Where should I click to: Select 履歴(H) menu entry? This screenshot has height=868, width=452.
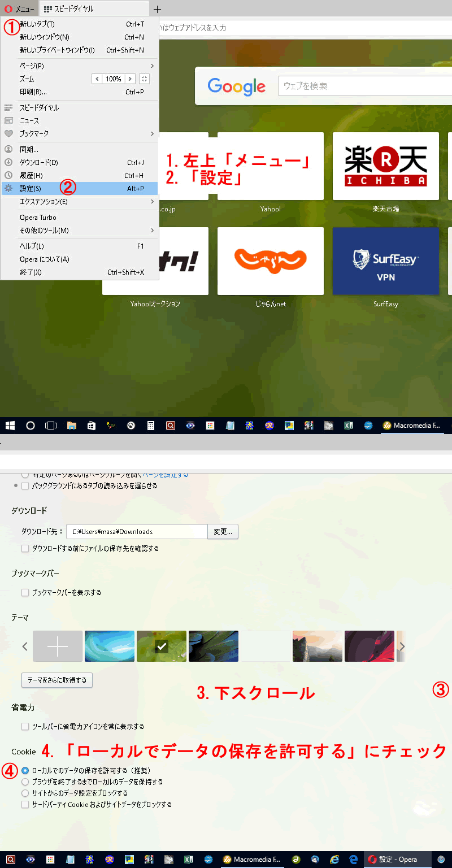click(79, 176)
